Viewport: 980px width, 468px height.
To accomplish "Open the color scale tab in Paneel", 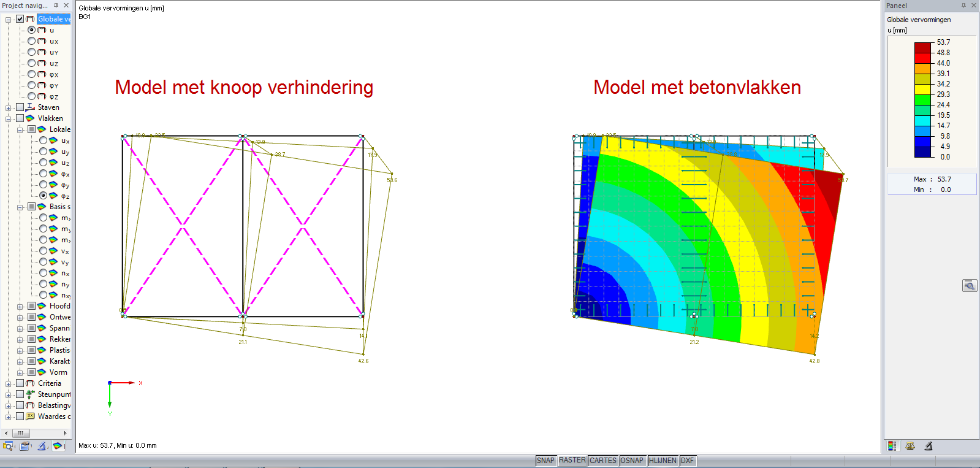I will pyautogui.click(x=892, y=446).
